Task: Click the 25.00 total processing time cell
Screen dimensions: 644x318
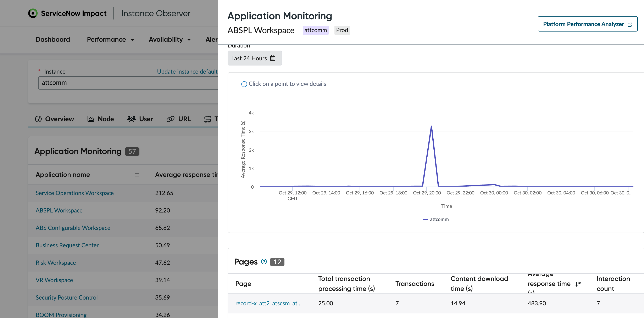Action: point(326,303)
